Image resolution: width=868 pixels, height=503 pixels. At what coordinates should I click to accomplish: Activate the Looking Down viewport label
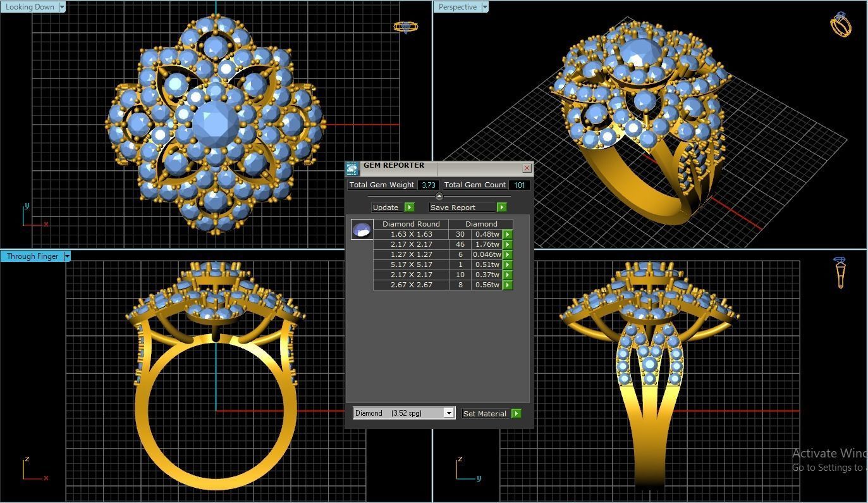pyautogui.click(x=30, y=7)
